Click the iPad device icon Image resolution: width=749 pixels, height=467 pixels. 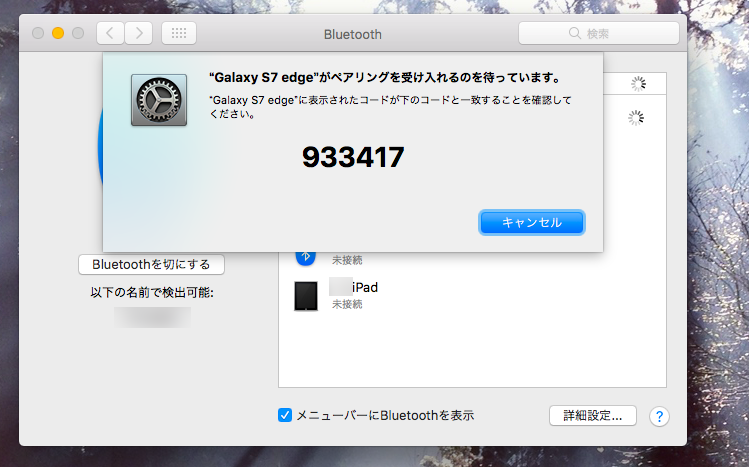[306, 296]
